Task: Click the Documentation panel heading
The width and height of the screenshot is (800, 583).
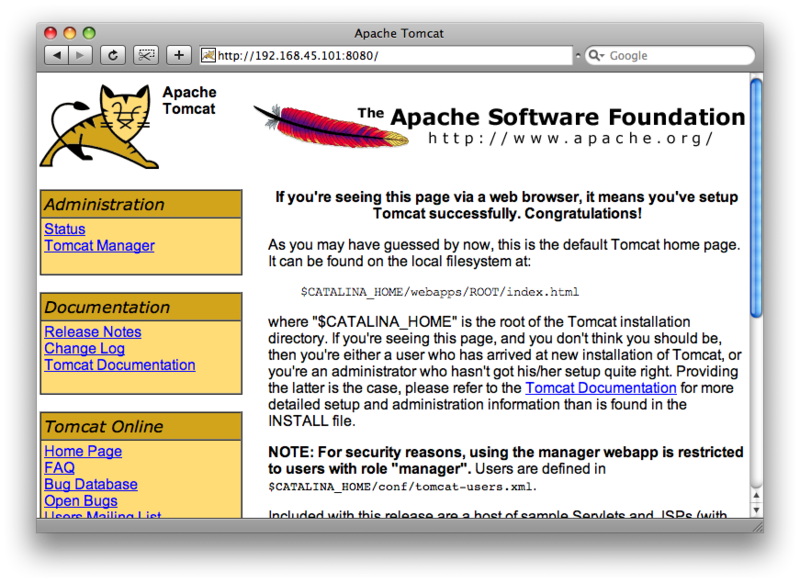Action: [141, 308]
